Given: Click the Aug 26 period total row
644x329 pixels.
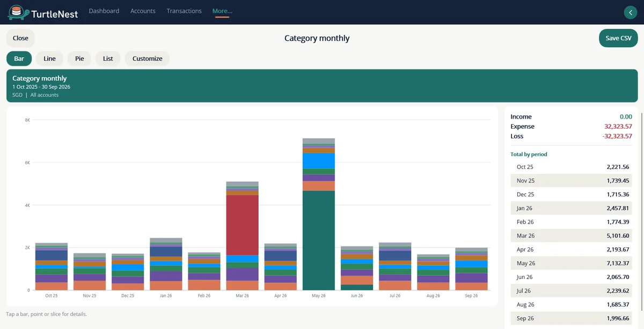Looking at the screenshot, I should (571, 305).
